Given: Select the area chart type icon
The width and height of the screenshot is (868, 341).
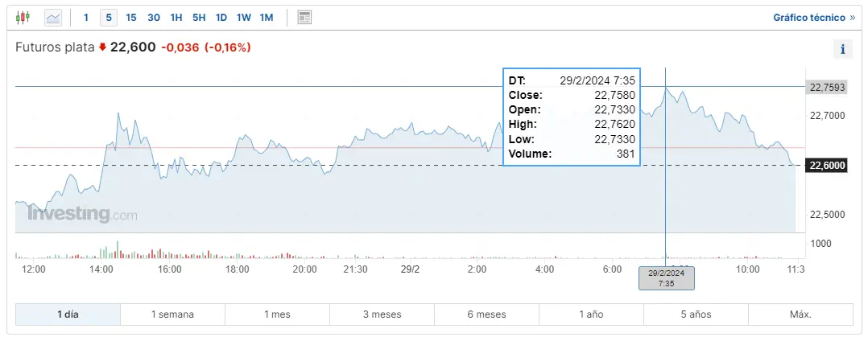Looking at the screenshot, I should [53, 17].
